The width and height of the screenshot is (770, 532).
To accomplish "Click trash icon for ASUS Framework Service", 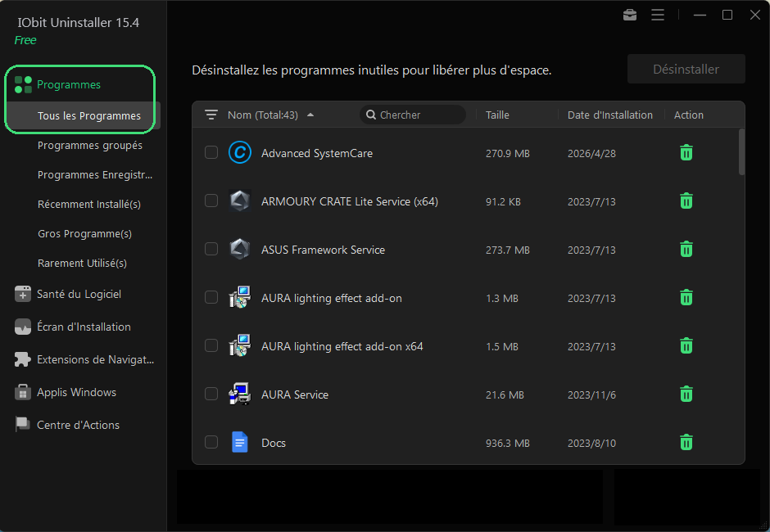I will (x=686, y=250).
